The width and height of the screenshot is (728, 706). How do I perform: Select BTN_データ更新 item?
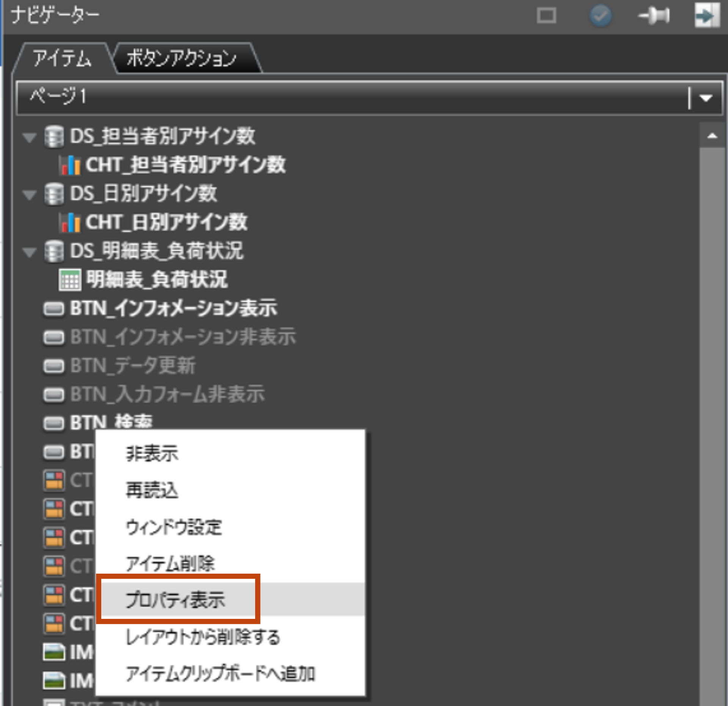pyautogui.click(x=133, y=366)
